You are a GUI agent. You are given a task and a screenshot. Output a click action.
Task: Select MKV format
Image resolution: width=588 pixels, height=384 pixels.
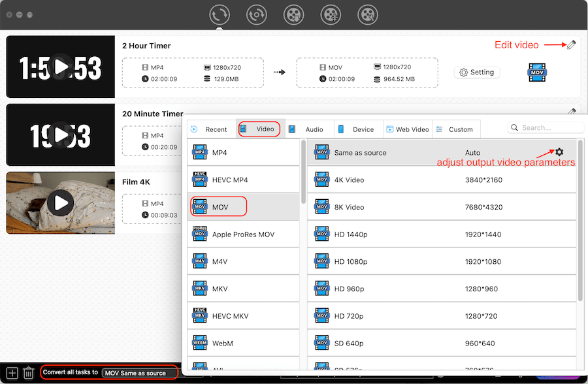coord(244,289)
